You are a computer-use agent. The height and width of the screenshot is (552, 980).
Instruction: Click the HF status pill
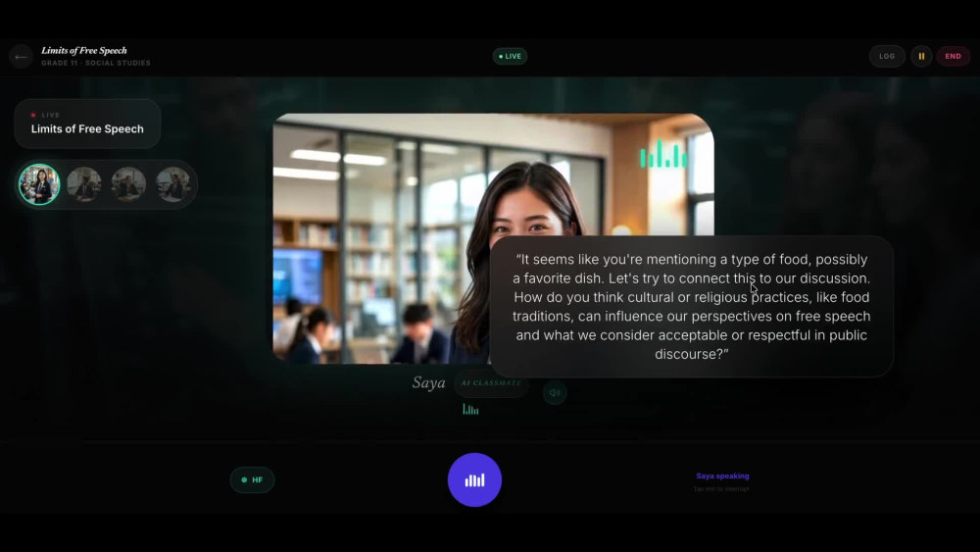click(252, 479)
